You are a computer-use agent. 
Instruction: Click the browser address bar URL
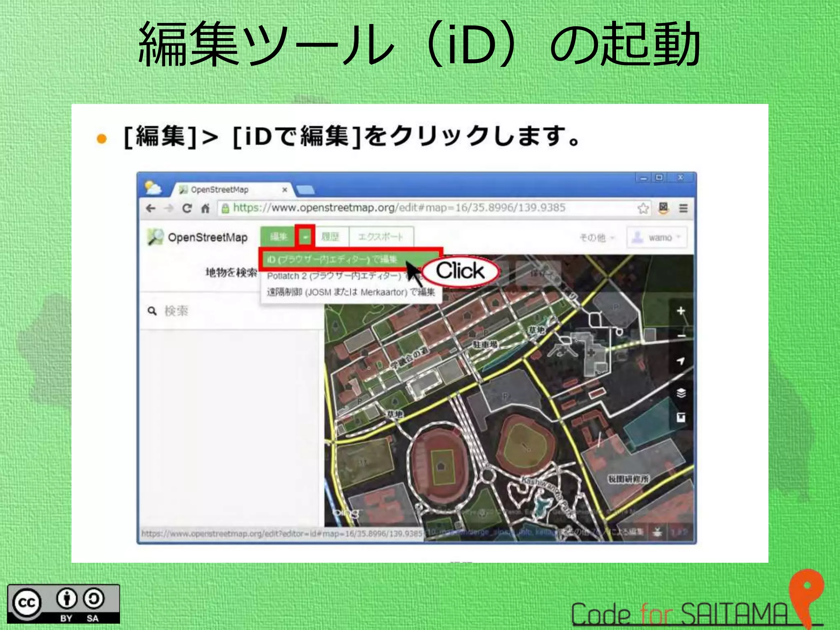coord(399,208)
